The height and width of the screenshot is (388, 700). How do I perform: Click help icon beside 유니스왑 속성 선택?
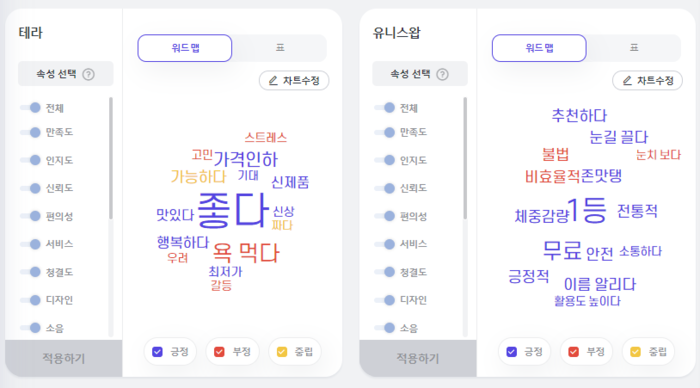[442, 74]
